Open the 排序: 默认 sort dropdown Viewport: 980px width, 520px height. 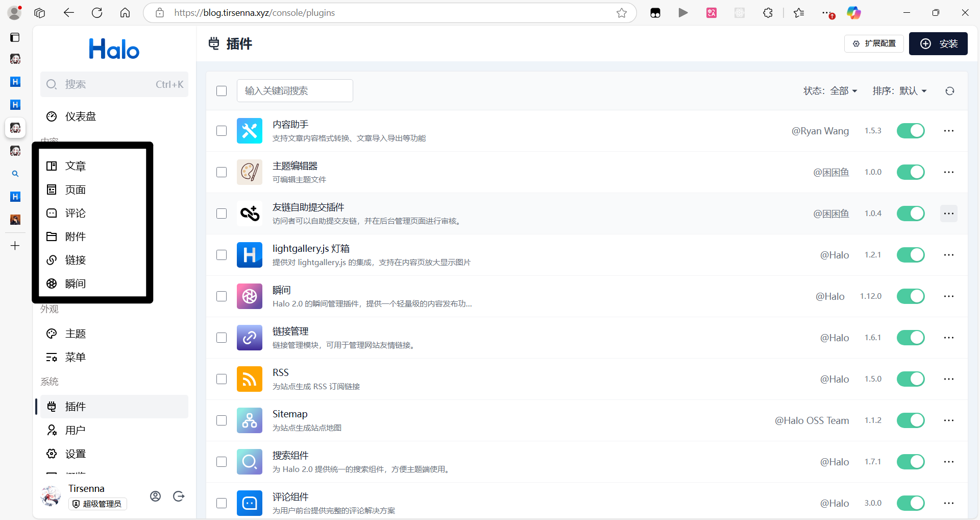pyautogui.click(x=899, y=91)
